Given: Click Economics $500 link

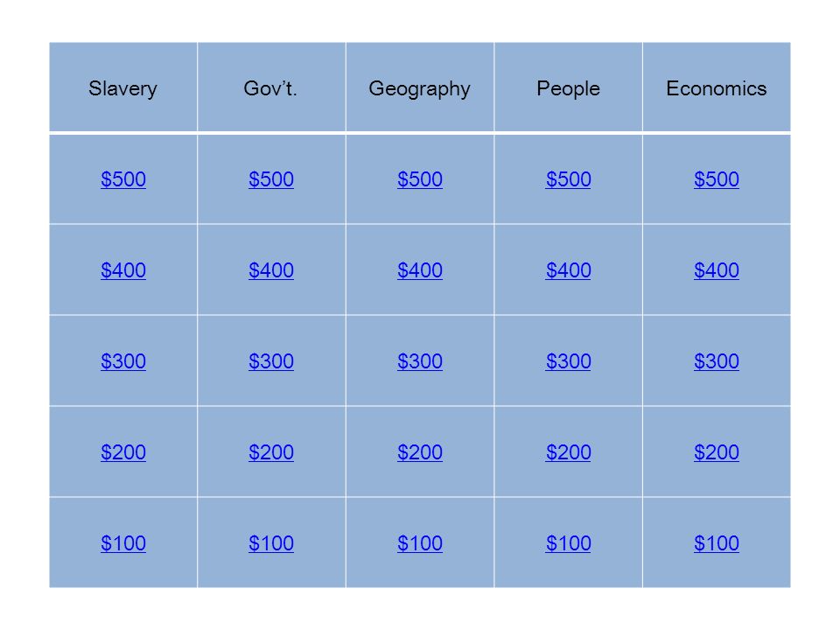Looking at the screenshot, I should click(717, 178).
